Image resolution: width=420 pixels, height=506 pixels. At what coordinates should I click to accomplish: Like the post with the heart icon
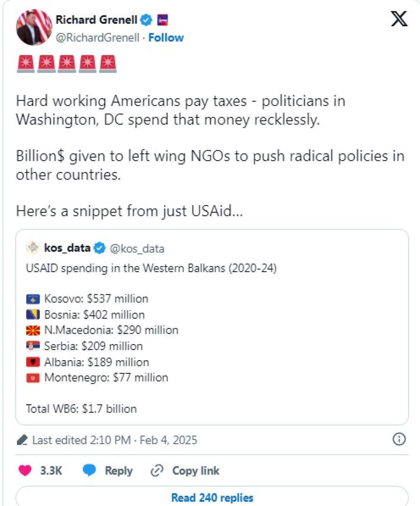pos(25,471)
